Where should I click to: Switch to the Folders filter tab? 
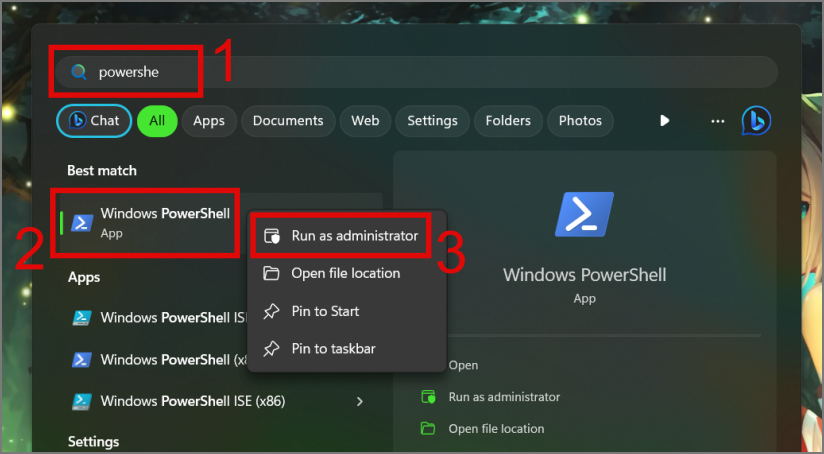508,121
